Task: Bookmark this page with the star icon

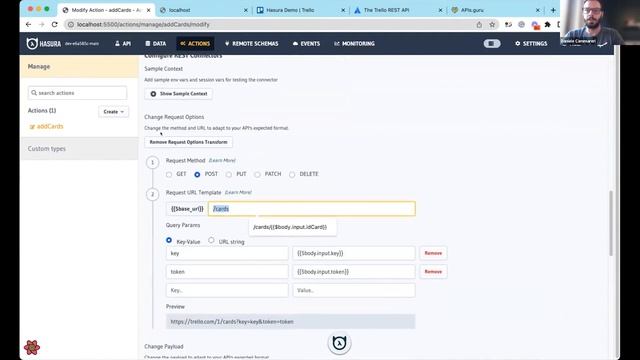Action: [x=492, y=24]
